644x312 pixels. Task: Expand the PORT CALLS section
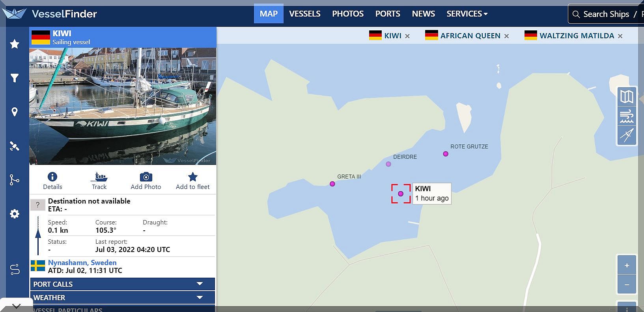pos(122,284)
